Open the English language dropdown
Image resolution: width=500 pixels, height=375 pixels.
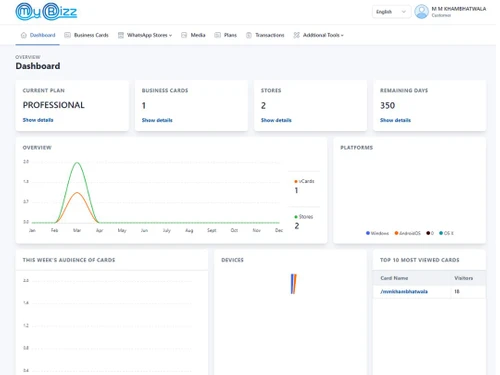(391, 12)
